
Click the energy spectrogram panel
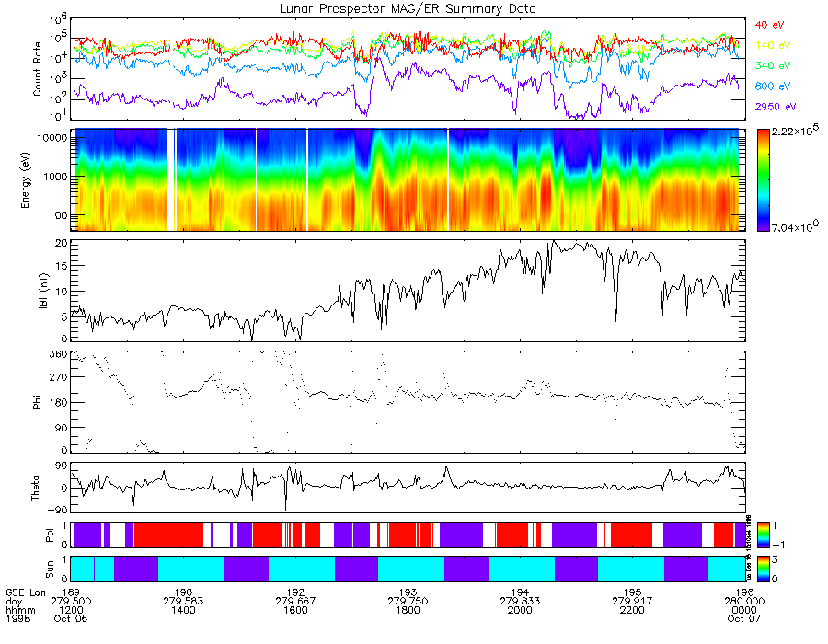(408, 180)
